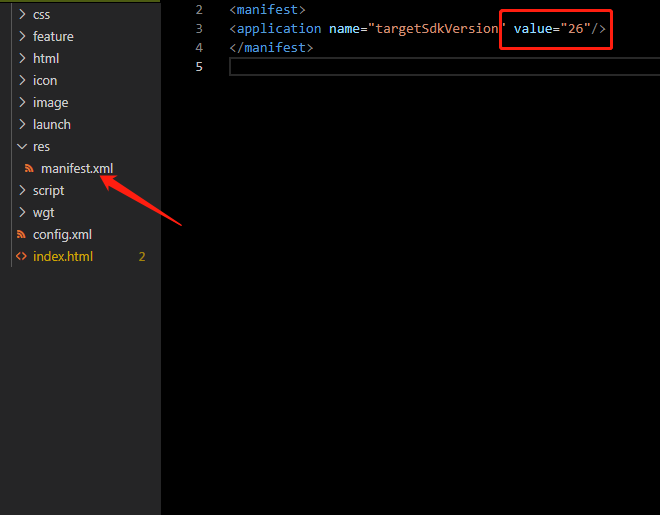Expand the feature folder arrow
Screen dimensions: 660x515
tap(22, 36)
